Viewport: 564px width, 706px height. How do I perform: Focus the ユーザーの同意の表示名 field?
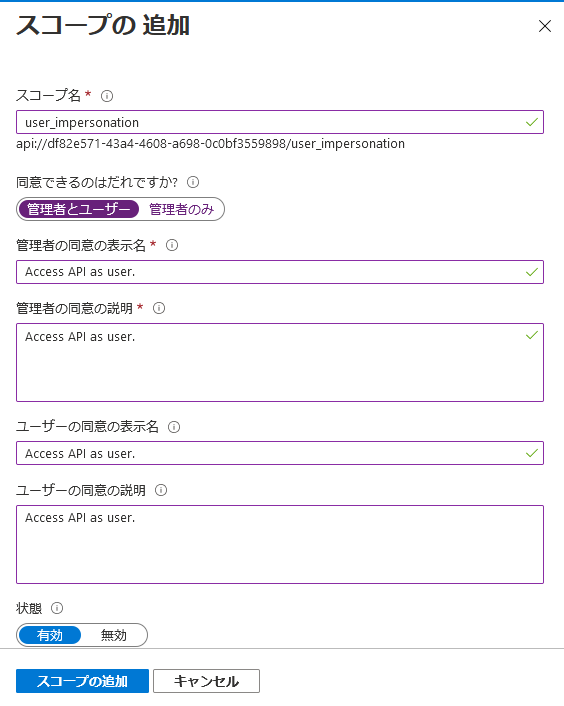[280, 453]
